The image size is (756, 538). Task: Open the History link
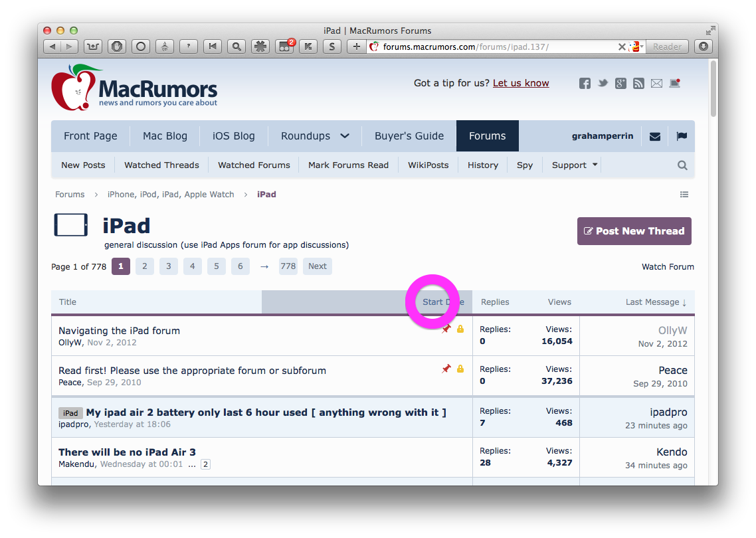[x=482, y=165]
